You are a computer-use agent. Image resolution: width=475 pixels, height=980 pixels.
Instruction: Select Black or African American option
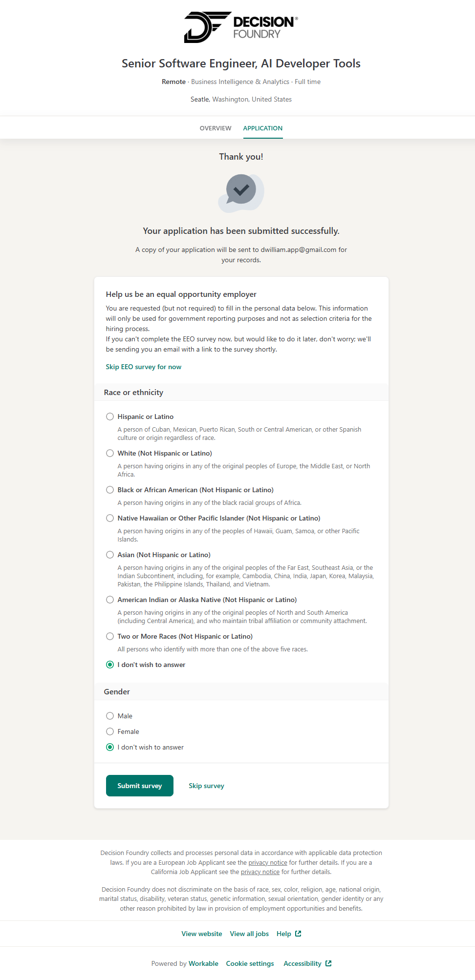coord(110,490)
